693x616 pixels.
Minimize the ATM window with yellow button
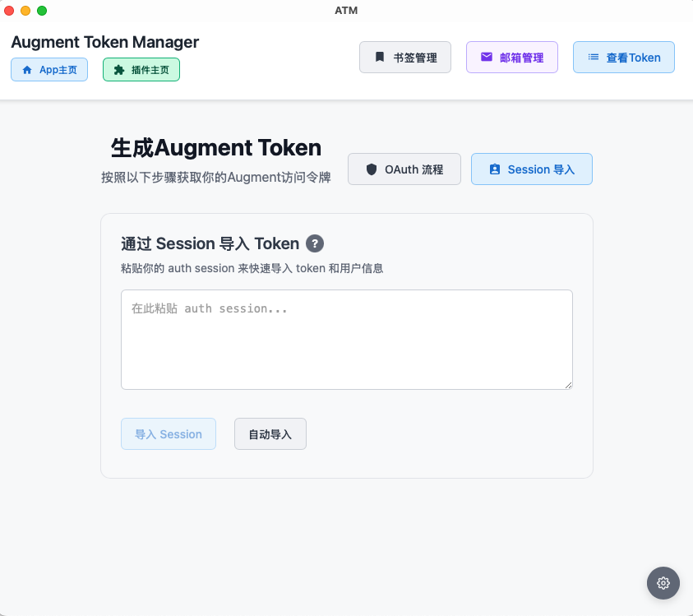[x=25, y=11]
